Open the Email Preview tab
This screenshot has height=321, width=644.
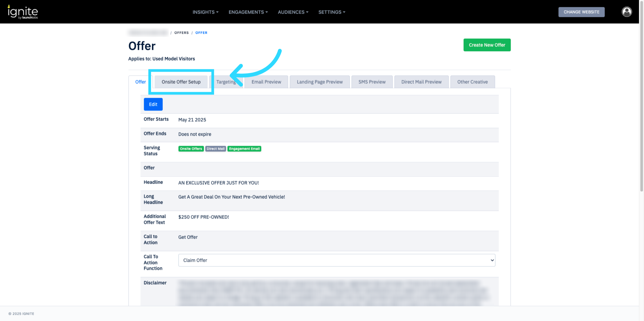click(266, 82)
